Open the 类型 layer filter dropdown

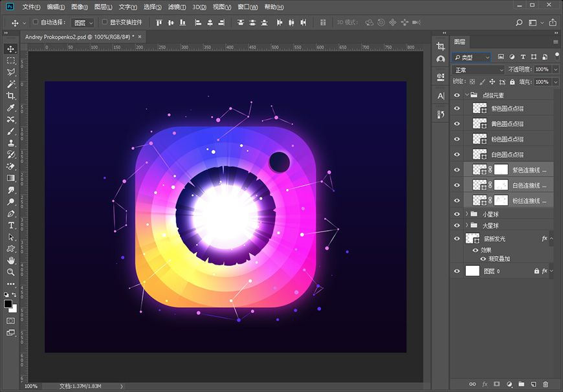coord(471,57)
